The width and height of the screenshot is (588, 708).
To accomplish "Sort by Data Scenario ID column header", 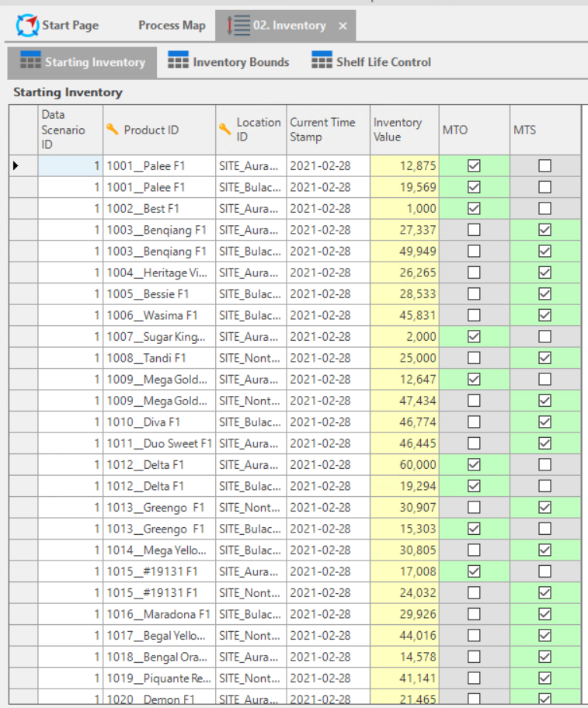I will pyautogui.click(x=71, y=130).
